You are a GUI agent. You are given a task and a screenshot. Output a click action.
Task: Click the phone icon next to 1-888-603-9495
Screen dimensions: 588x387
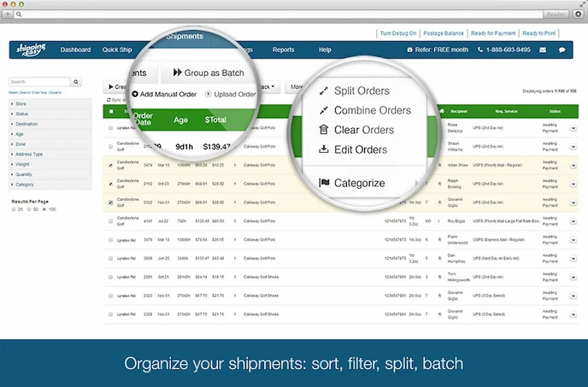[480, 49]
